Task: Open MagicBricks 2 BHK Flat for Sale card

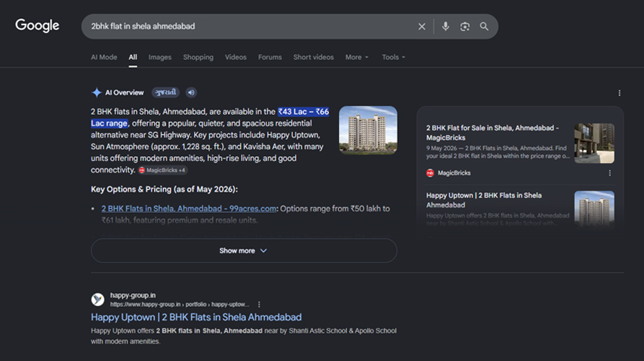Action: coord(492,133)
